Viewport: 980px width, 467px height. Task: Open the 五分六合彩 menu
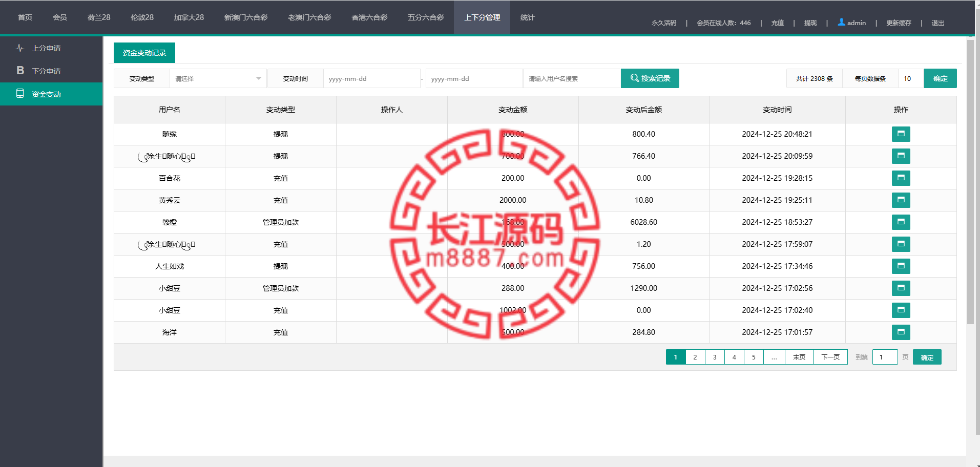click(426, 17)
